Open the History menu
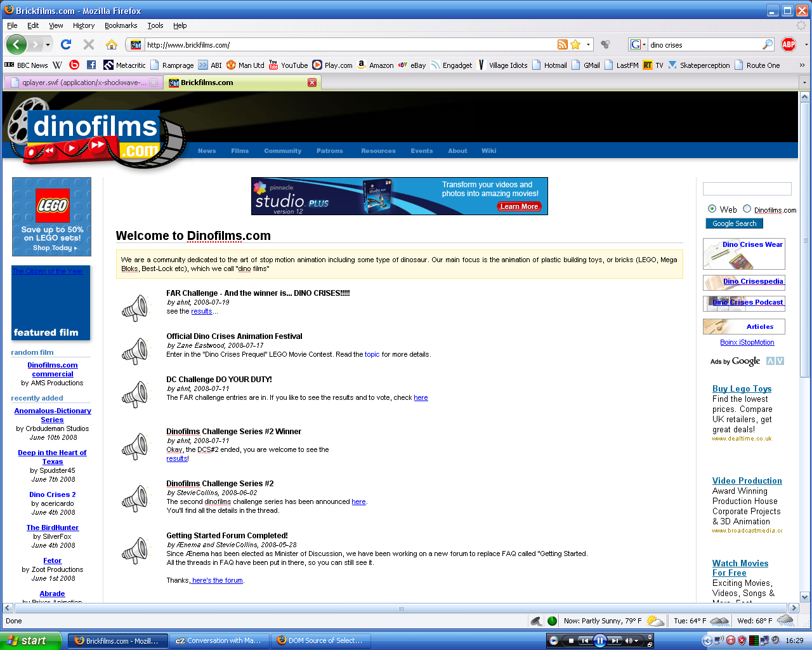This screenshot has height=650, width=812. 84,25
